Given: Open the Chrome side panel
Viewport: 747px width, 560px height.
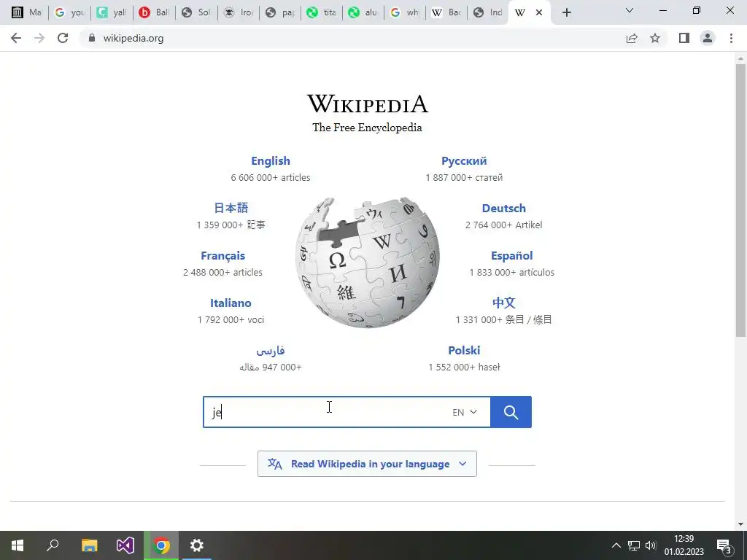Looking at the screenshot, I should pos(684,38).
